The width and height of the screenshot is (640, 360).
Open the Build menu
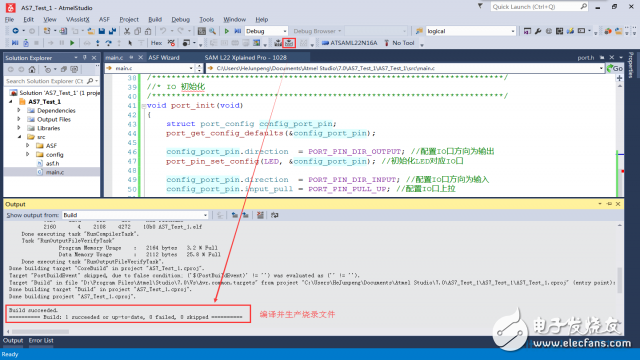click(x=155, y=19)
